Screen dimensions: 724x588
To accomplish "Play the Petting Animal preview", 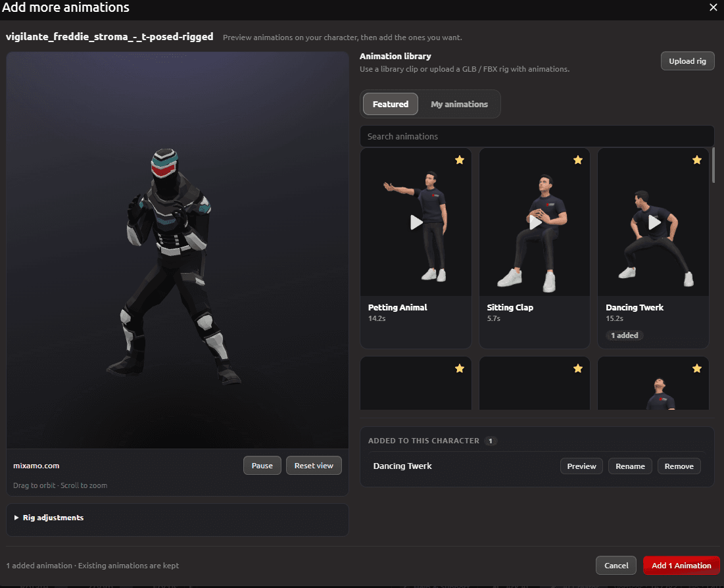I will 416,222.
